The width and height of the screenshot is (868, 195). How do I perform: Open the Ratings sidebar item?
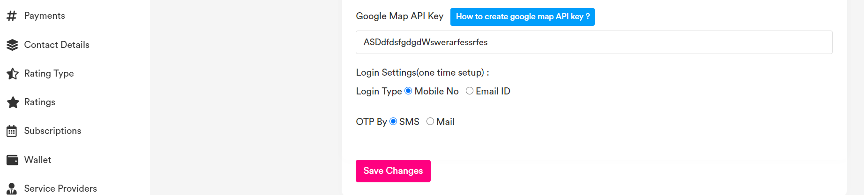(x=40, y=102)
